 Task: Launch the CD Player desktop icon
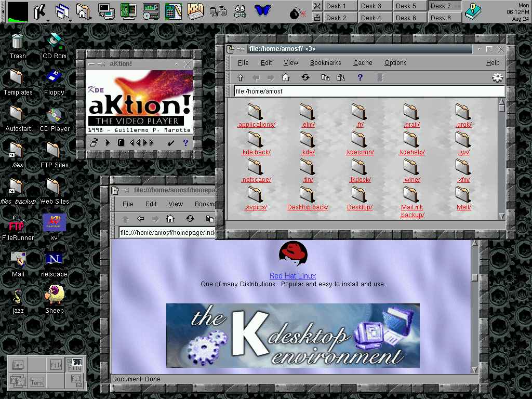54,115
